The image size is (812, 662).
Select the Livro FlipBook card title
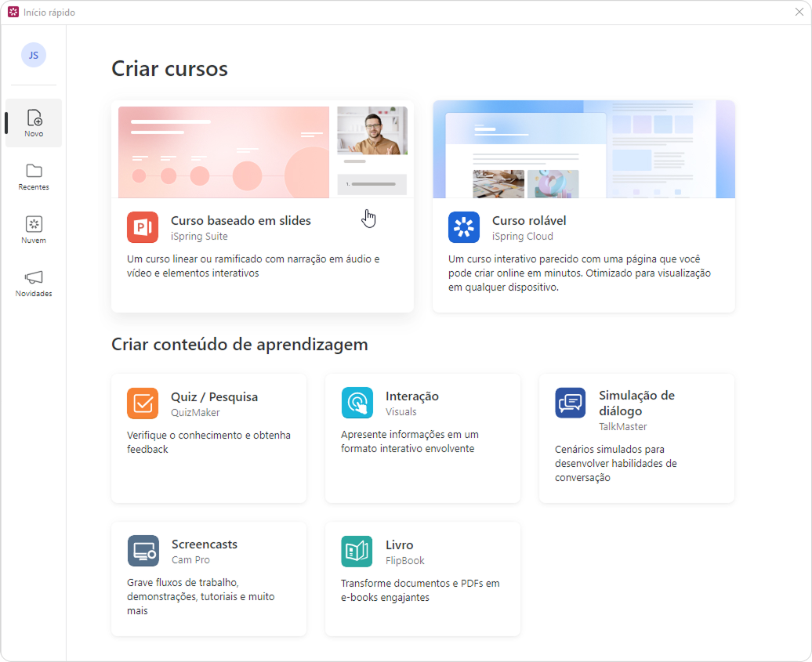click(399, 545)
